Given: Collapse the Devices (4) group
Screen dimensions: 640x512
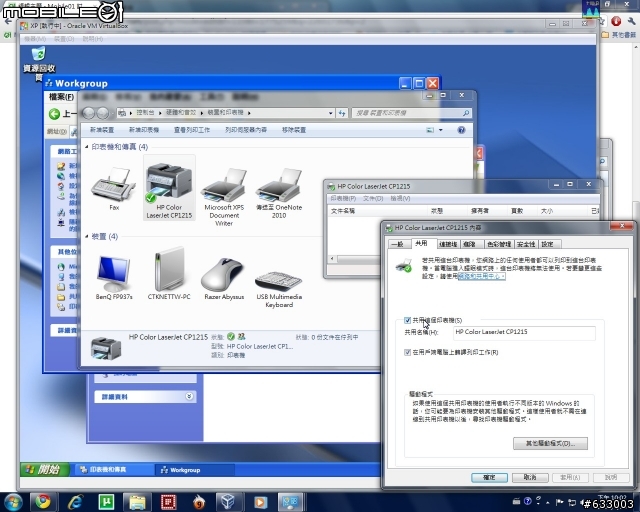Looking at the screenshot, I should pos(87,236).
